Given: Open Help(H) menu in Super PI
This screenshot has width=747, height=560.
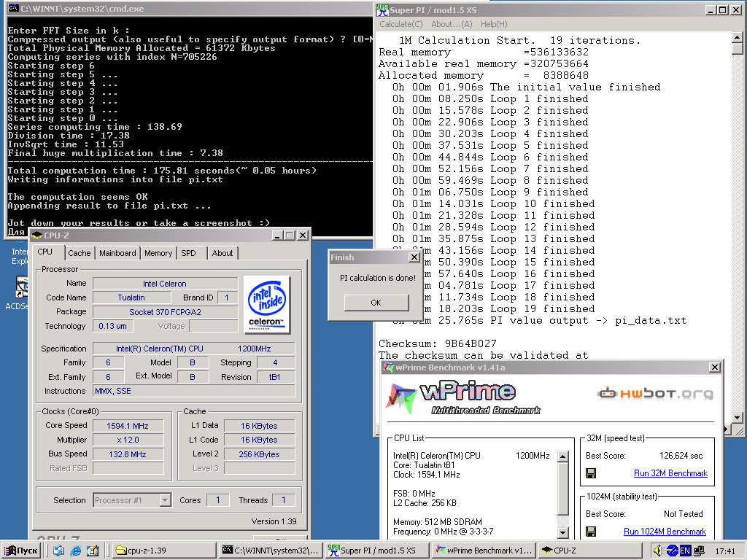Looking at the screenshot, I should pos(494,24).
